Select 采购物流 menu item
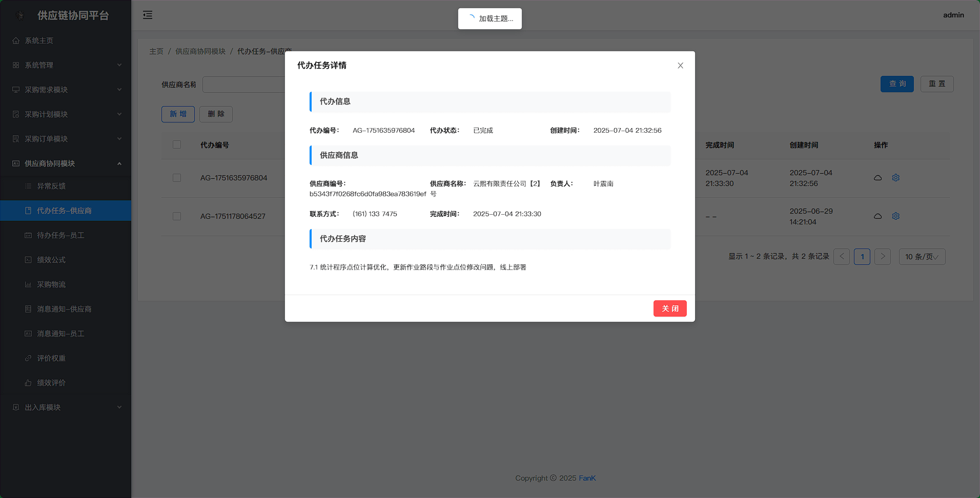The image size is (980, 498). [x=51, y=284]
